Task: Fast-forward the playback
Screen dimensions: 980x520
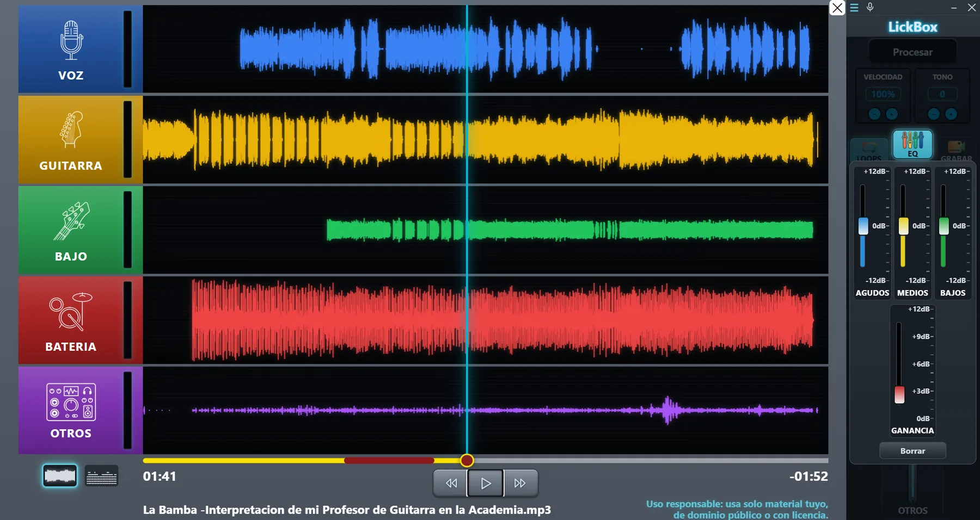Action: (520, 483)
